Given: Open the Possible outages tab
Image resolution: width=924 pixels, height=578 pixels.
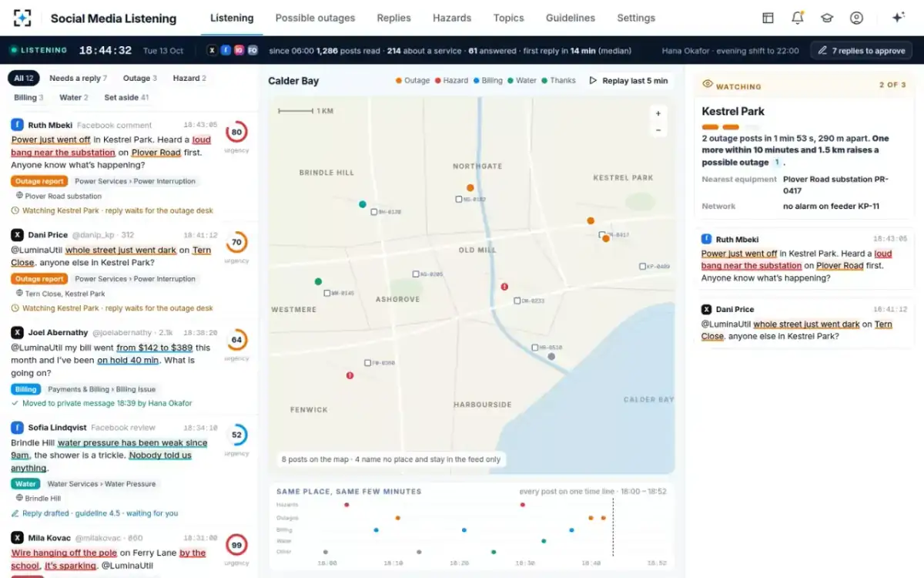Looking at the screenshot, I should click(315, 18).
